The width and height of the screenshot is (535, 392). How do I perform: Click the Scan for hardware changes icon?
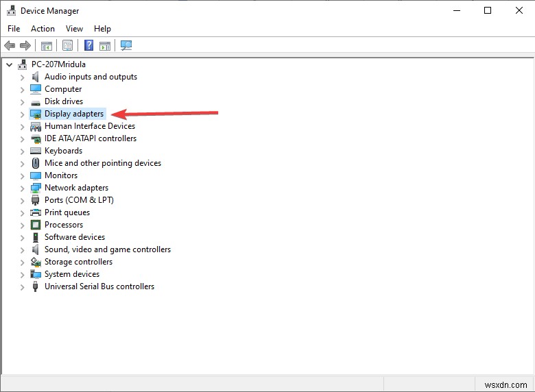click(x=126, y=45)
